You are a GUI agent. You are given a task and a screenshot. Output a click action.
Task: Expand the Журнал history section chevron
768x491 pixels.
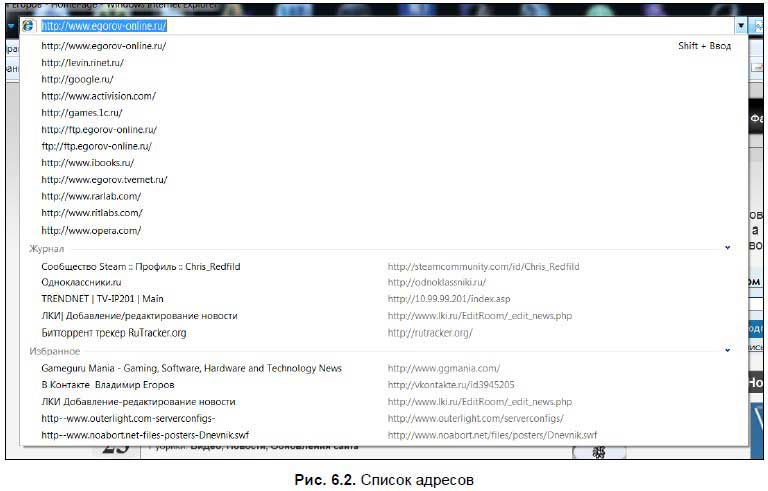pos(727,248)
